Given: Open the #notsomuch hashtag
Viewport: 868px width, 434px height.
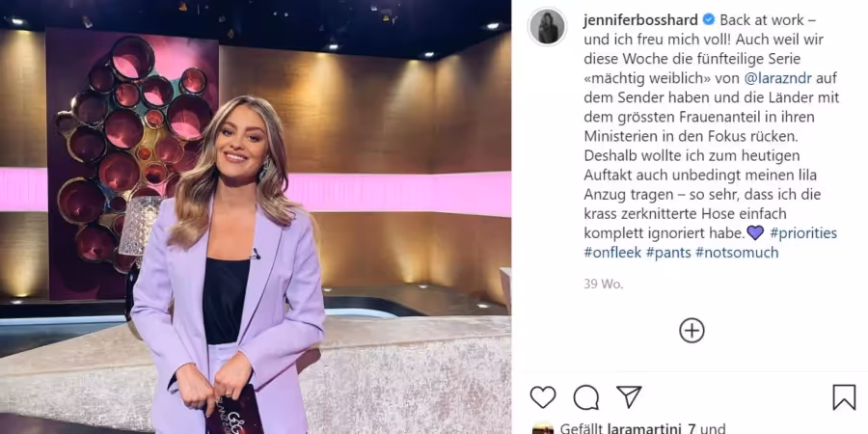Looking at the screenshot, I should tap(737, 253).
